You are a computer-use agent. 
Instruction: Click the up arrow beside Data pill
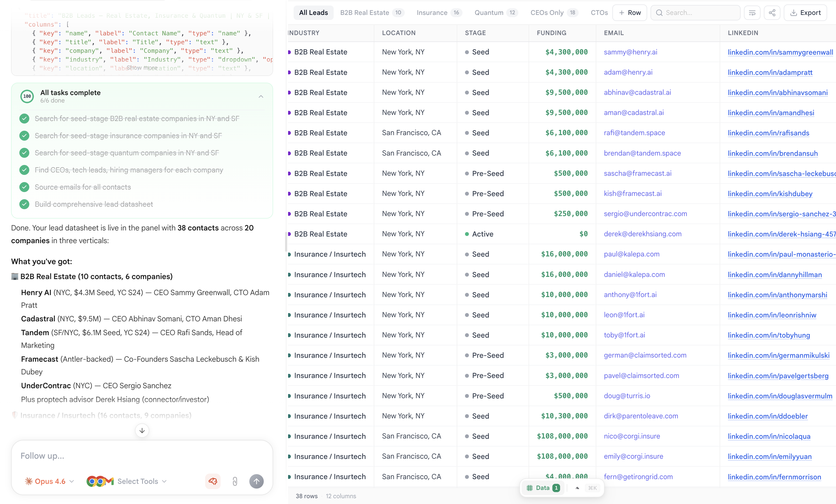(x=578, y=488)
